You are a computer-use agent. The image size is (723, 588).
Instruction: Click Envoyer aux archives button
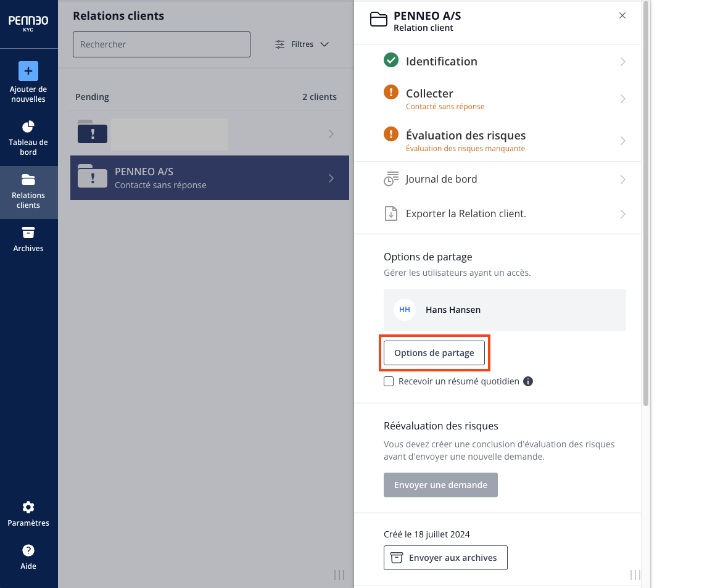click(445, 558)
